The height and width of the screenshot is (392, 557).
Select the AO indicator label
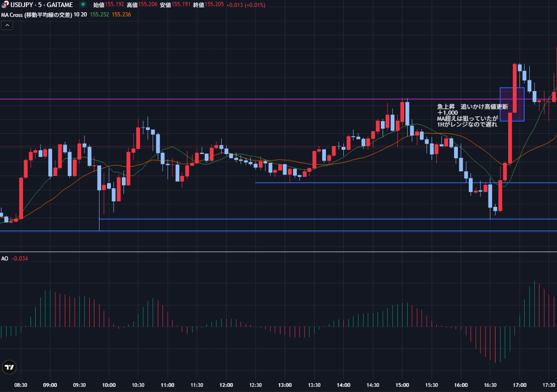tap(5, 258)
